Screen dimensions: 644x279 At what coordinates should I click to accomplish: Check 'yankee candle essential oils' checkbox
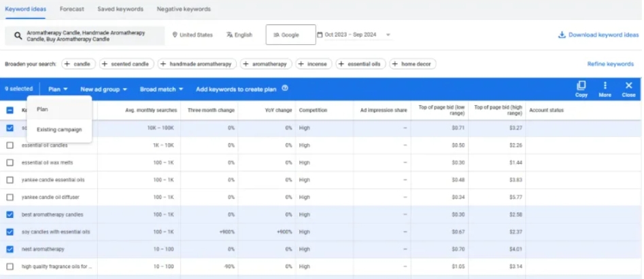click(x=10, y=180)
